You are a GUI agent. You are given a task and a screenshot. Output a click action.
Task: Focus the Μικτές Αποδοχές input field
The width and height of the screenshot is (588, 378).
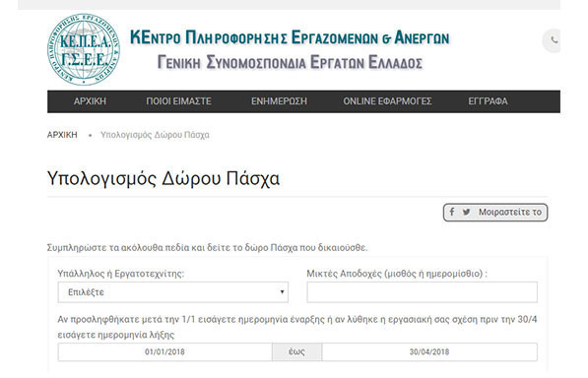point(422,292)
